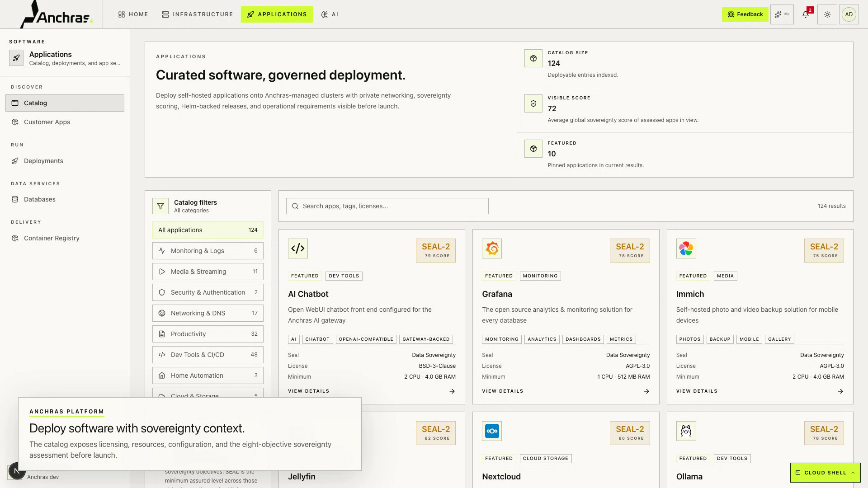This screenshot has width=868, height=488.
Task: Click the Container Registry icon
Action: pos(15,238)
